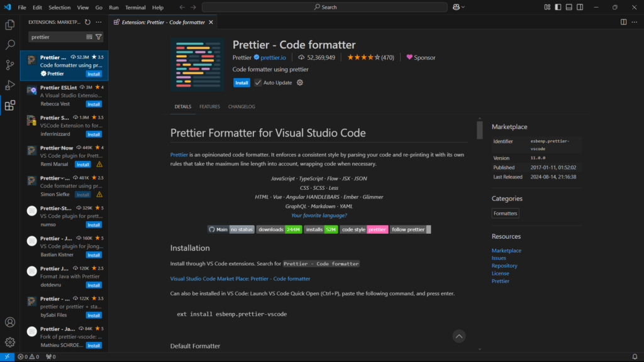This screenshot has width=644, height=362.
Task: Select the DETAILS tab
Action: [x=183, y=107]
